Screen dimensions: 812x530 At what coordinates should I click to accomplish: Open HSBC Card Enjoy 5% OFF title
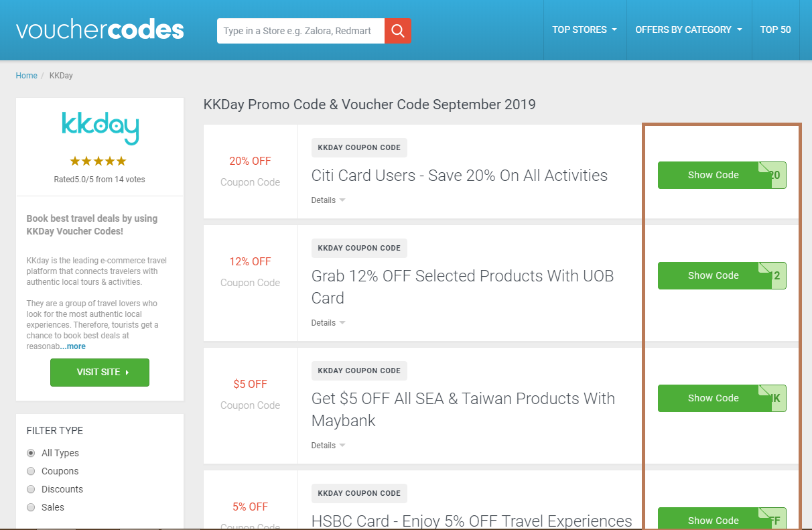coord(472,521)
